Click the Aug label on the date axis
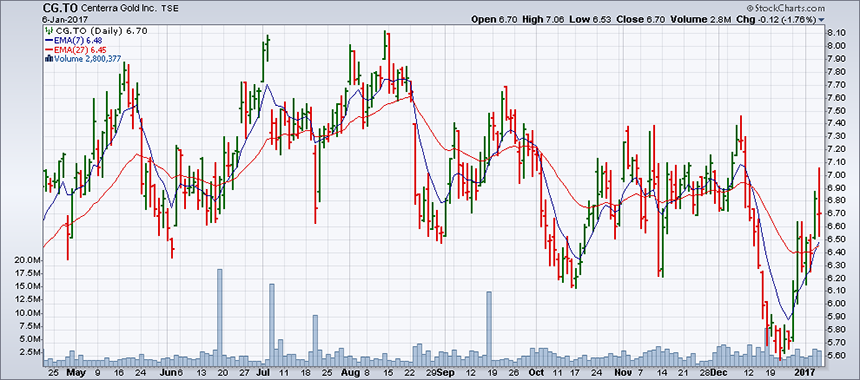860x380 pixels. click(x=350, y=372)
